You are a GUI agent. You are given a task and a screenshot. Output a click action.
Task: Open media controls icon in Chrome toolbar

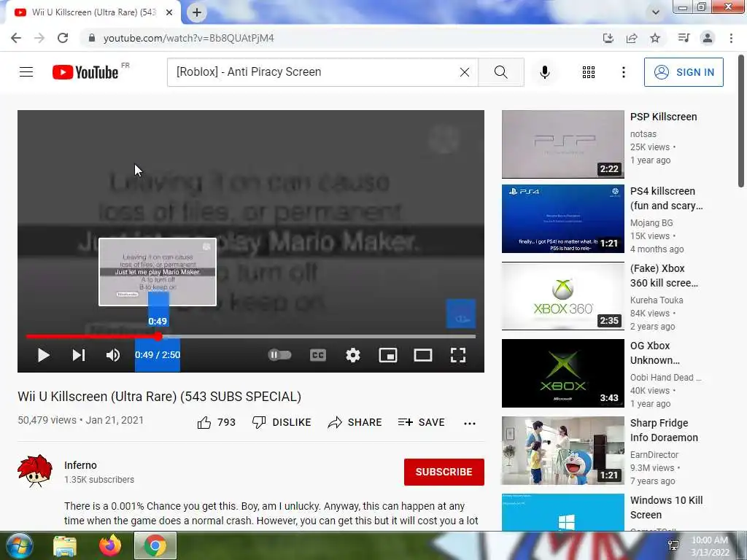[684, 38]
